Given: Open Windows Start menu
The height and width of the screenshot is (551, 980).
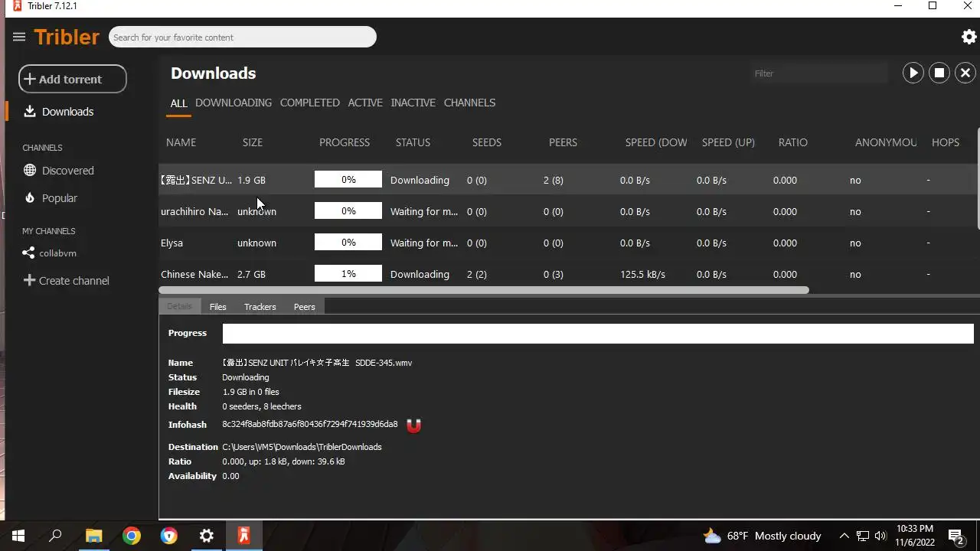Looking at the screenshot, I should point(18,536).
